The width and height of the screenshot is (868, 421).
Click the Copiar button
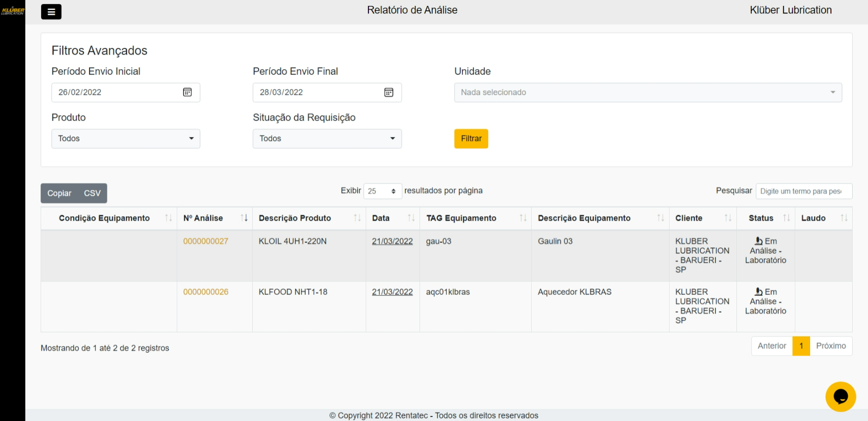coord(59,193)
